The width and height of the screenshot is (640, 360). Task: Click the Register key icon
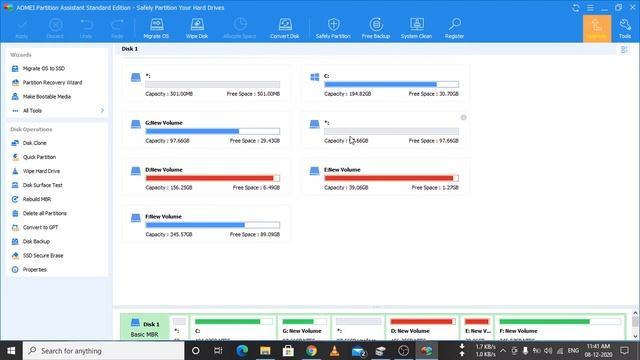coord(454,28)
